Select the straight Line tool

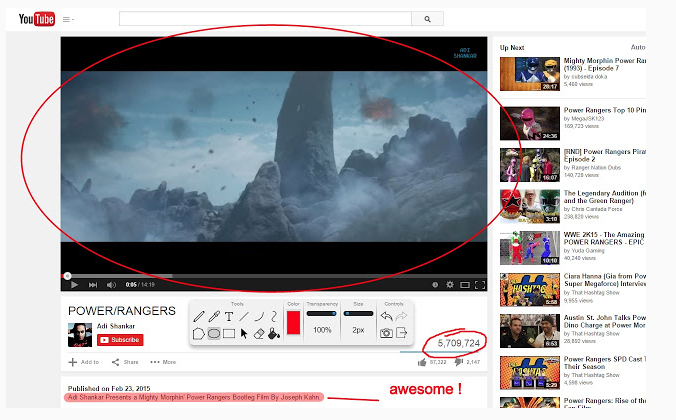tap(244, 317)
